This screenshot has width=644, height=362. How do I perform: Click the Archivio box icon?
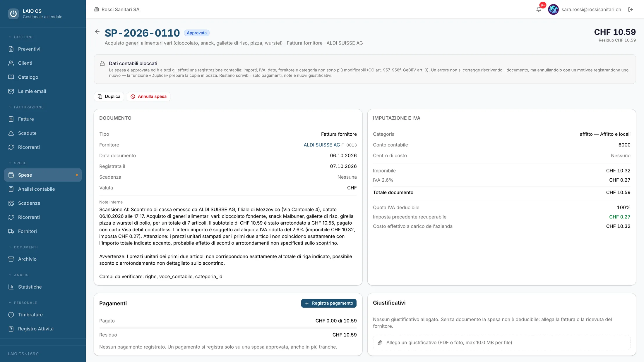[x=11, y=259]
